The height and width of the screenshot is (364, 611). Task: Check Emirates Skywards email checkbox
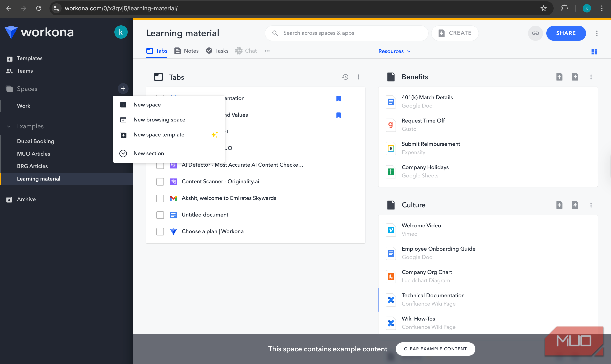coord(160,198)
